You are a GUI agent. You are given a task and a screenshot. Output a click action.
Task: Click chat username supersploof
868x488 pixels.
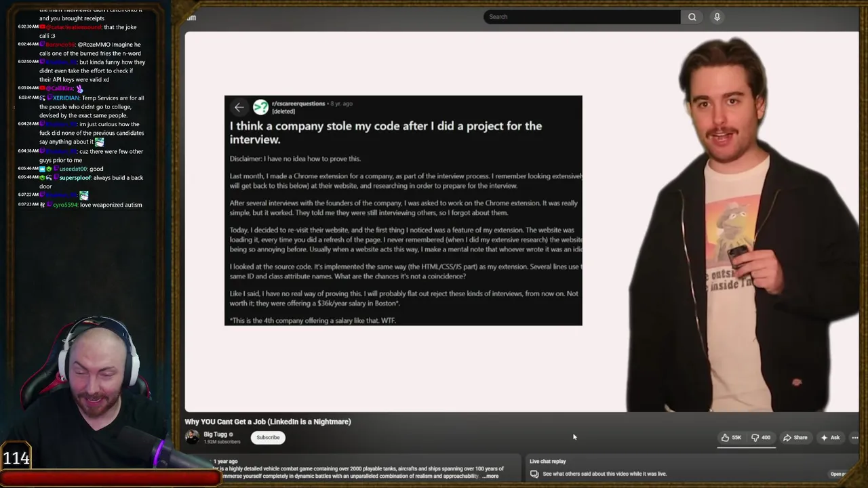[75, 178]
